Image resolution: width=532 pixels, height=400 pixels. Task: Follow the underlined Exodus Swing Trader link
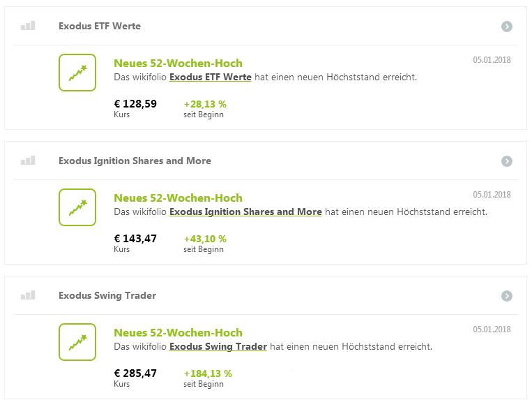pos(218,346)
